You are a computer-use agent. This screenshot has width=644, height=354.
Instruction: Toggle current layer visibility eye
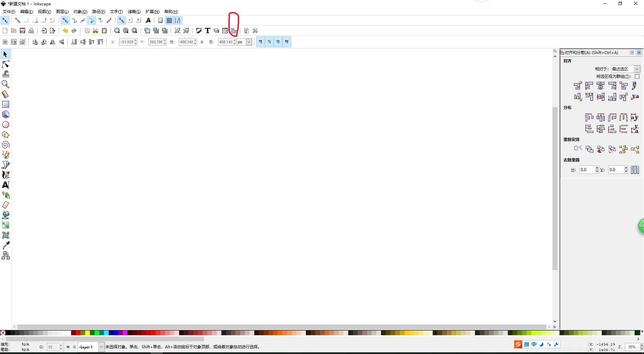click(68, 347)
